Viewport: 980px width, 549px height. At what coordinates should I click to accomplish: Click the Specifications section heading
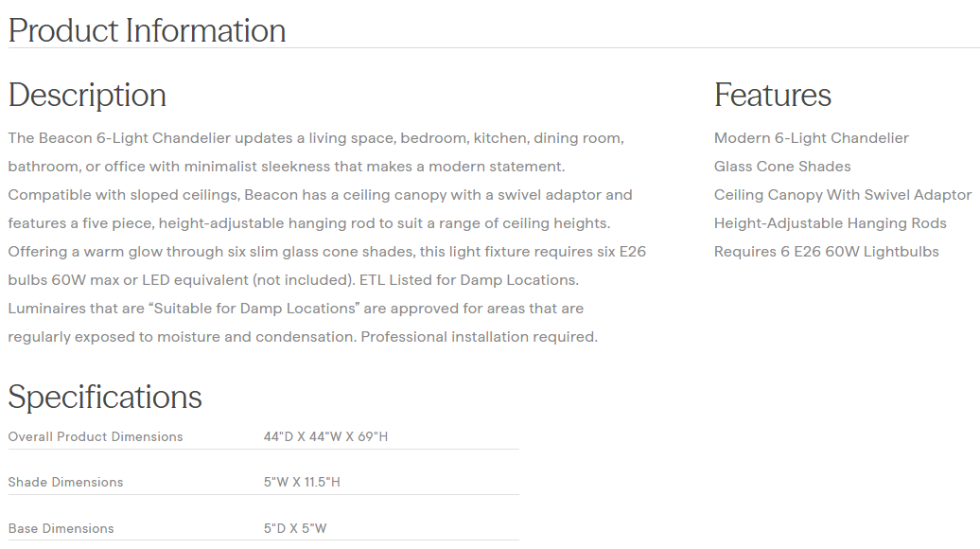point(105,397)
